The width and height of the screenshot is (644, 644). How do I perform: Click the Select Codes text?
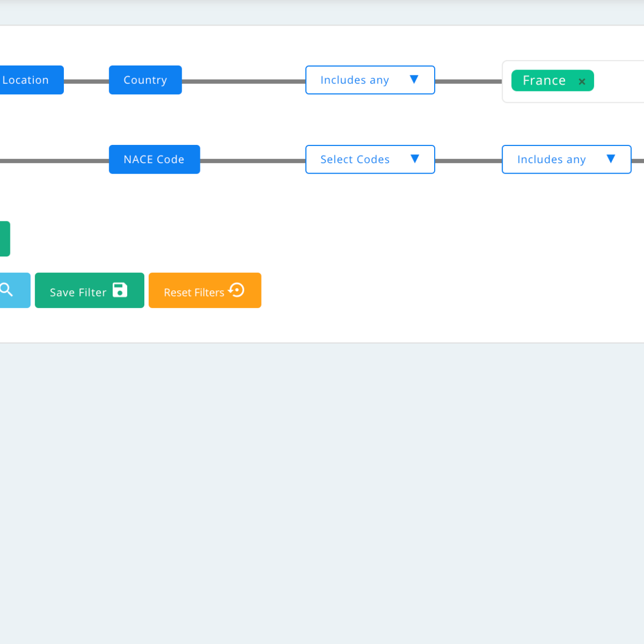(355, 159)
